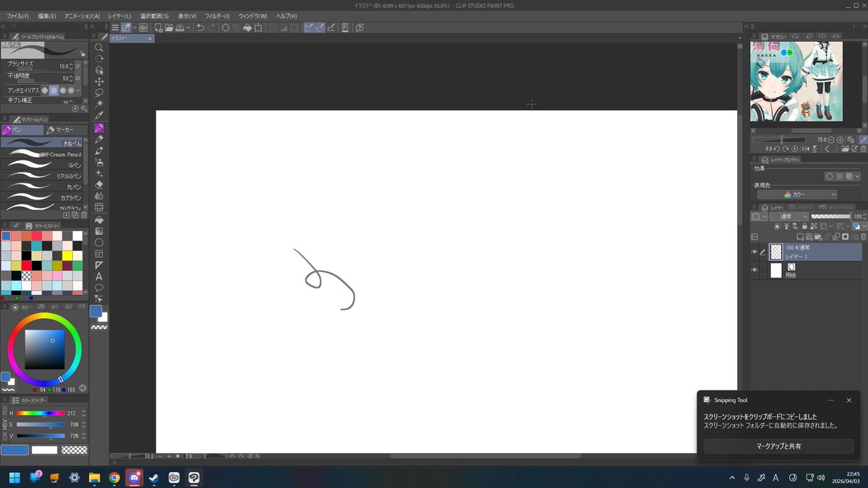Open Clip Studio spiral icon
868x488 pixels.
click(x=143, y=27)
